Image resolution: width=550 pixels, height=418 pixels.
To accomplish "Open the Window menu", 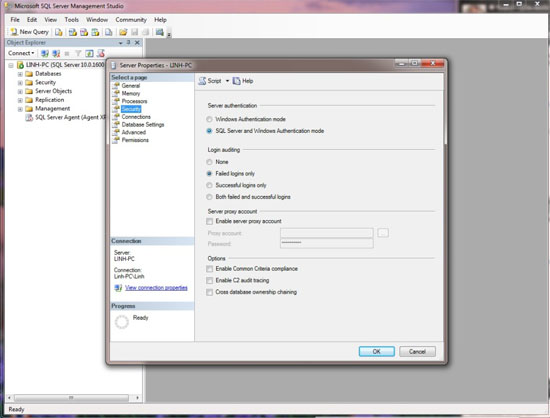I will pyautogui.click(x=97, y=20).
